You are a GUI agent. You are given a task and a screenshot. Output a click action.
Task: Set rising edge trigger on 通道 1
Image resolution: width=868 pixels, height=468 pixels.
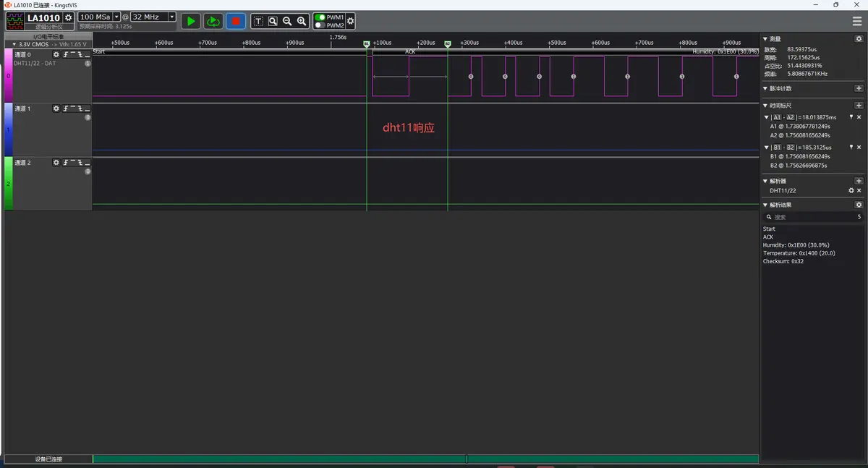pyautogui.click(x=66, y=109)
